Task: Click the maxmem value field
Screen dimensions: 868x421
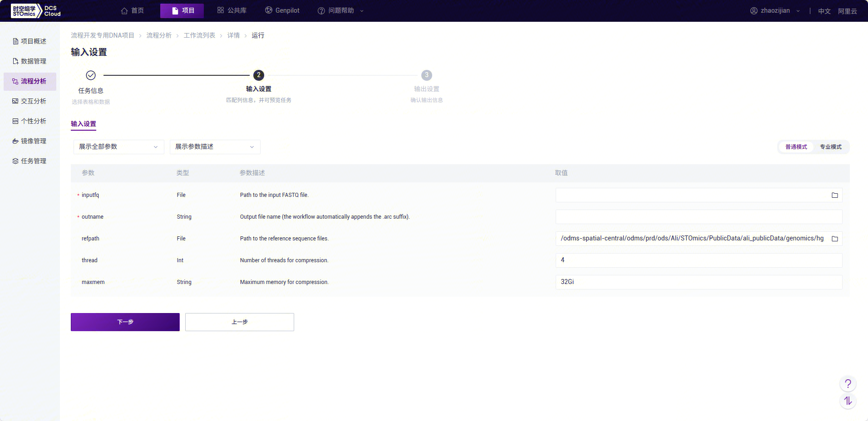Action: pyautogui.click(x=699, y=282)
